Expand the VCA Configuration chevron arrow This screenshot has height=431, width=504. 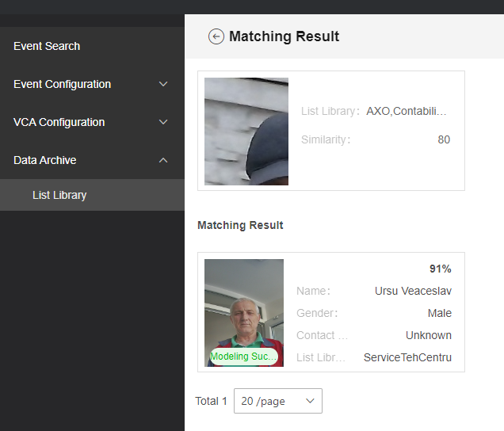coord(163,122)
